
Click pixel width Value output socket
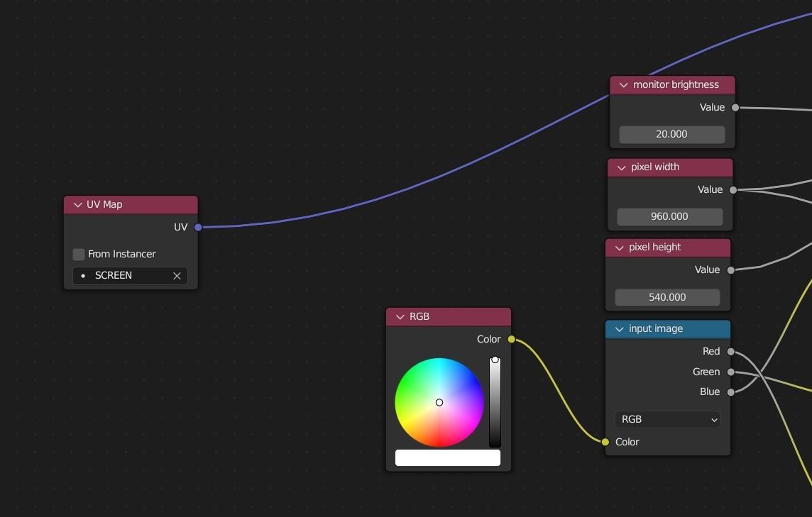pos(733,190)
